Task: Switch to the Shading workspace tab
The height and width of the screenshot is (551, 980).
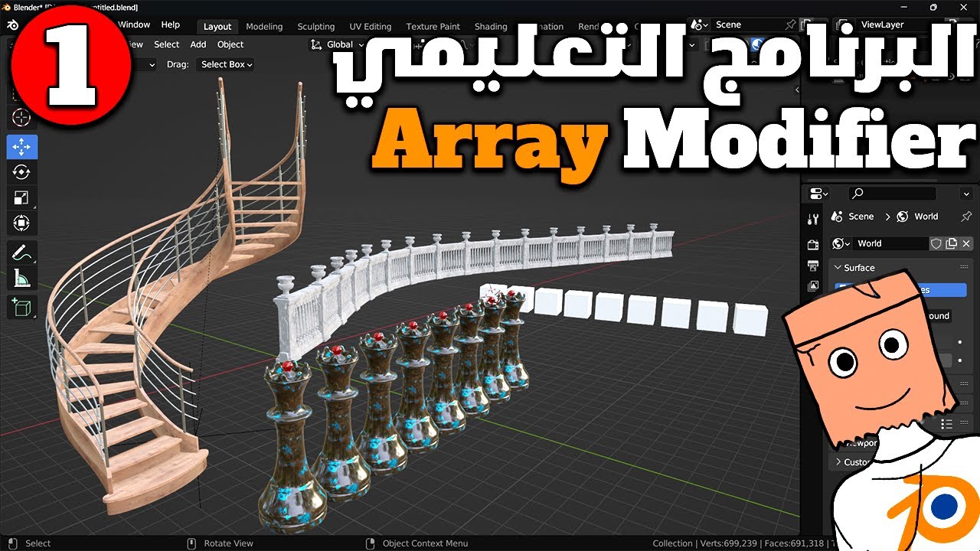Action: point(491,26)
